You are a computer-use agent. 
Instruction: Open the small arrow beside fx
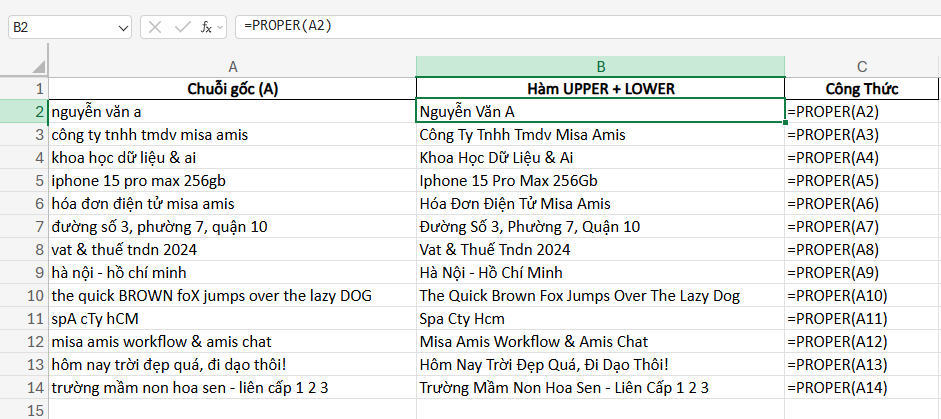tap(221, 27)
